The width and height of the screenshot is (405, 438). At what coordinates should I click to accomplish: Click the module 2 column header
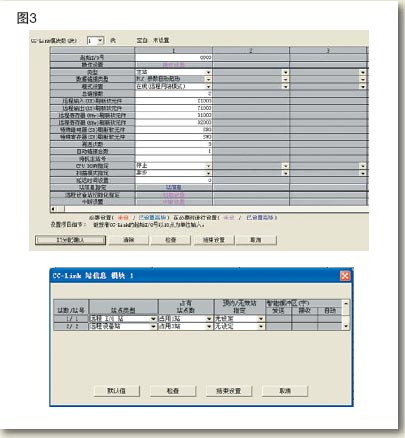tap(251, 50)
